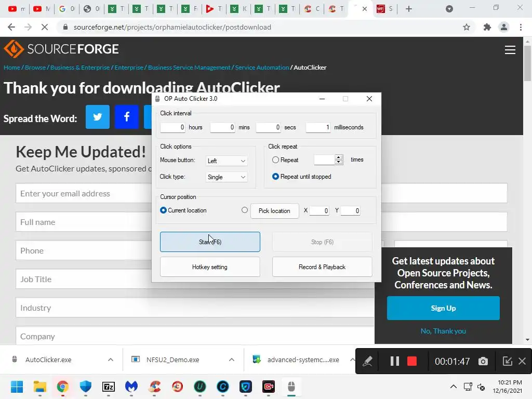
Task: Share on Twitter via bird icon
Action: pyautogui.click(x=97, y=117)
